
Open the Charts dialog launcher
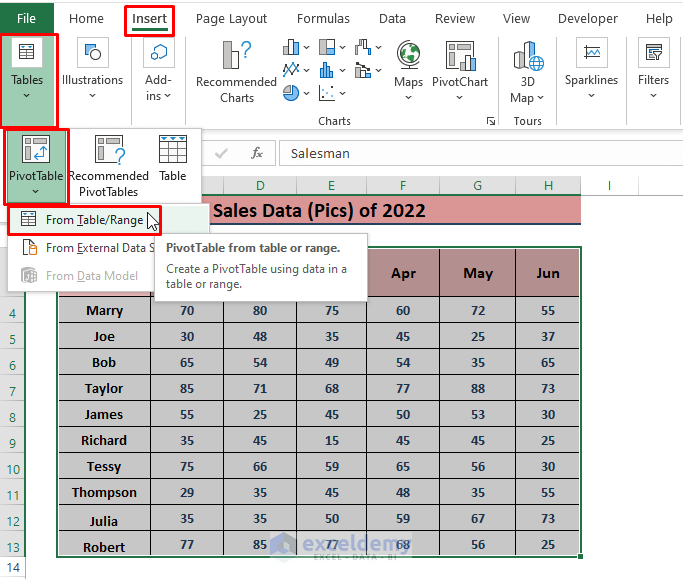point(491,121)
